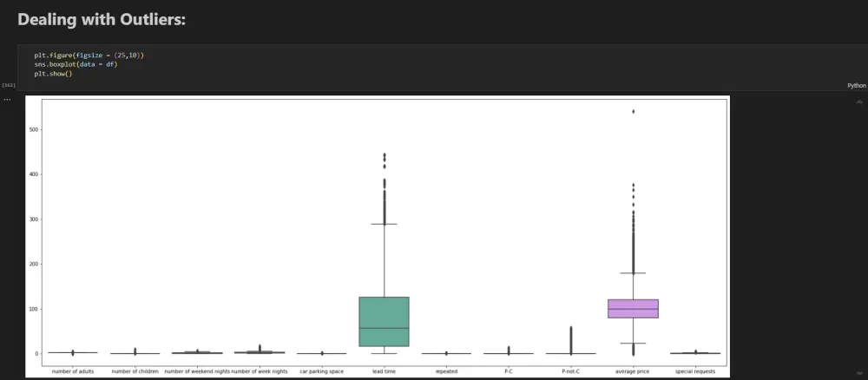Click the topmost average price outlier point
The width and height of the screenshot is (868, 380).
click(x=634, y=111)
